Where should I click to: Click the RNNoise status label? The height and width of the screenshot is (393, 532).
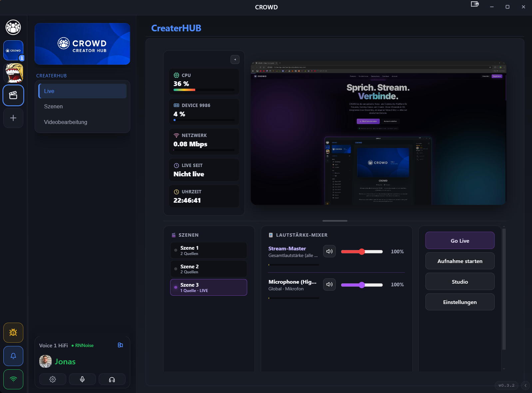[83, 345]
